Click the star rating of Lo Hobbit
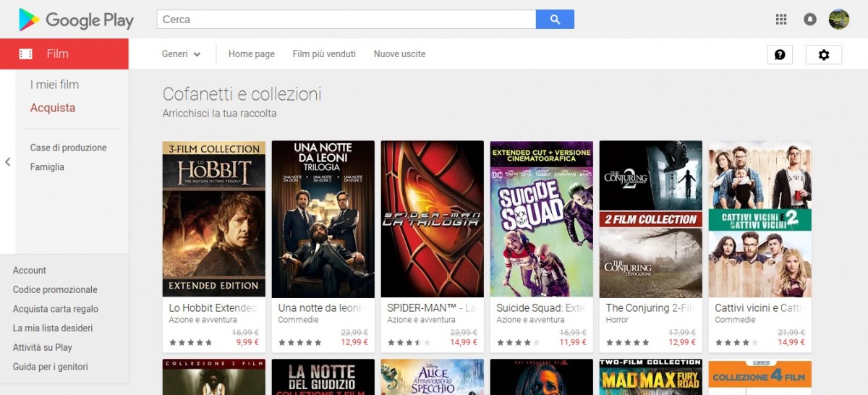 (190, 342)
